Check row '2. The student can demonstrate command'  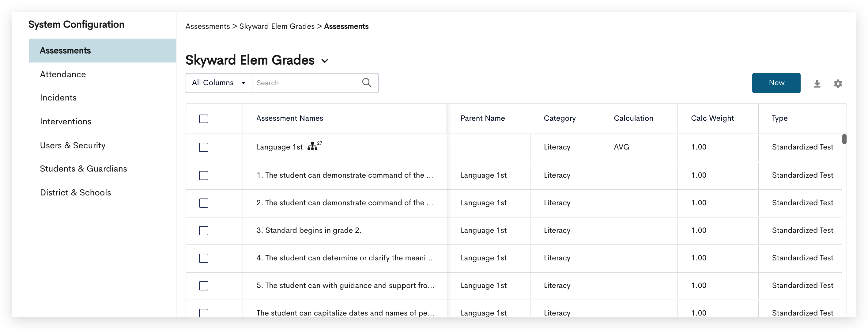pyautogui.click(x=203, y=203)
